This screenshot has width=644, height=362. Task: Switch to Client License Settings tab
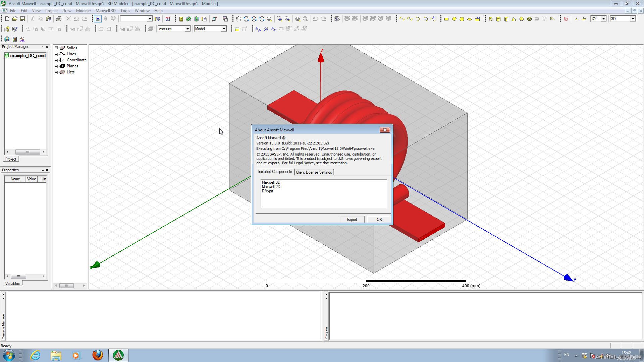[314, 172]
